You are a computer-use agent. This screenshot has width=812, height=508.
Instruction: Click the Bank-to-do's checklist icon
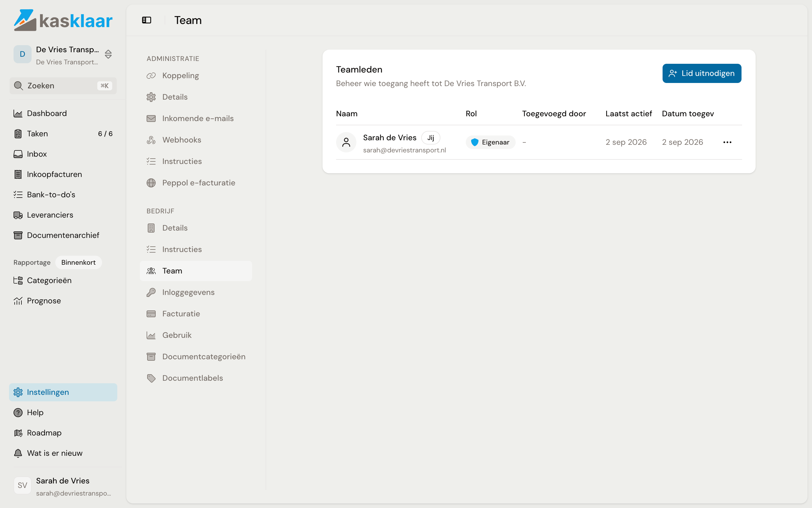tap(18, 194)
